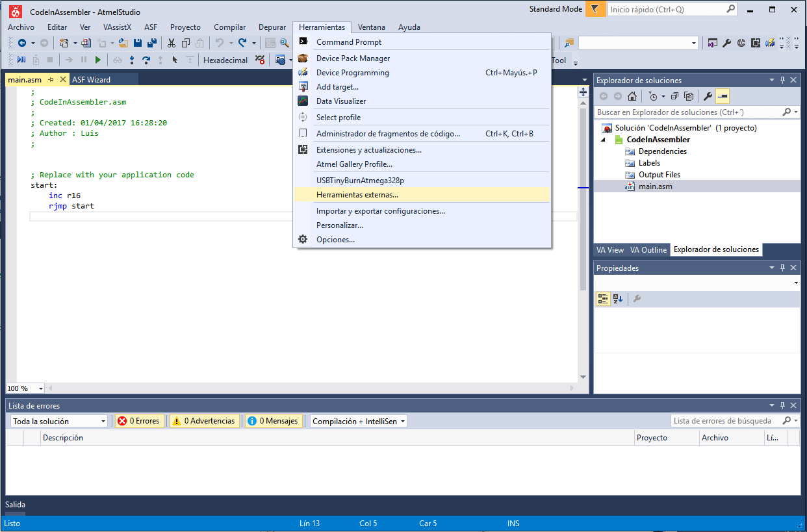Screen dimensions: 807x532
Task: Toggle the Hexadecimal display button
Action: coord(225,60)
